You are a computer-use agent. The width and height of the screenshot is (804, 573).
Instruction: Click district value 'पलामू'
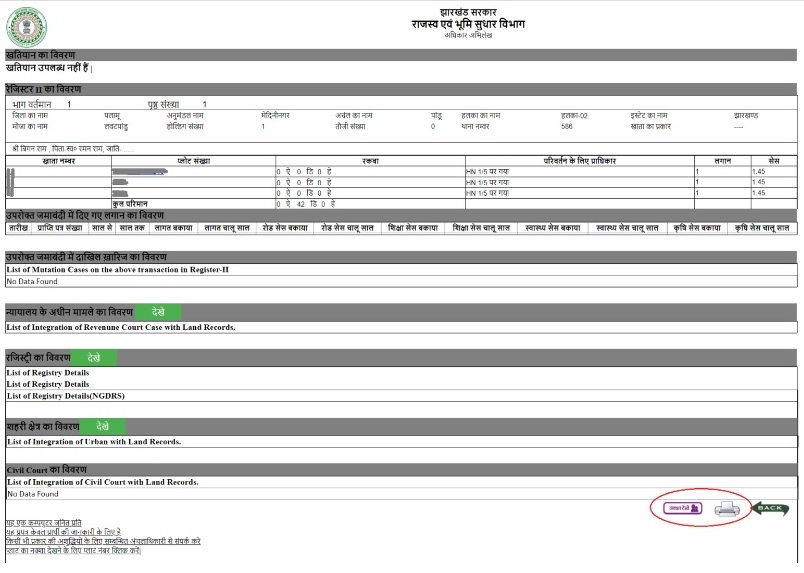pyautogui.click(x=112, y=116)
